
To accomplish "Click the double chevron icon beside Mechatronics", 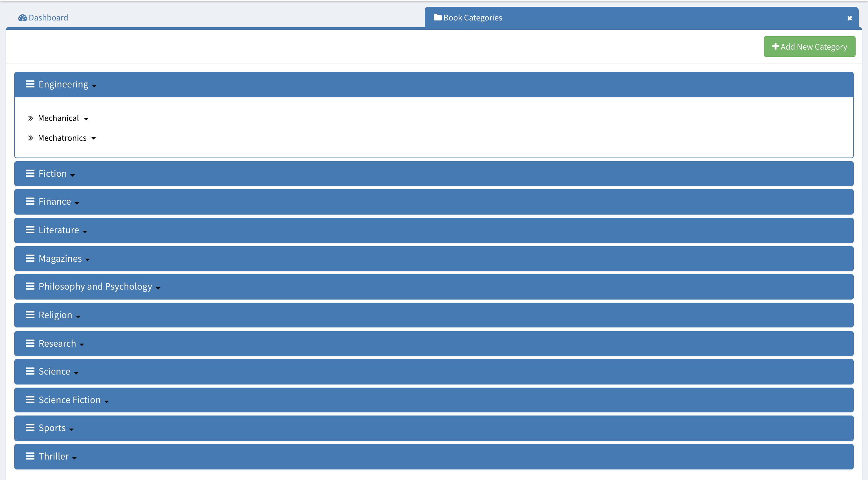I will (x=30, y=138).
